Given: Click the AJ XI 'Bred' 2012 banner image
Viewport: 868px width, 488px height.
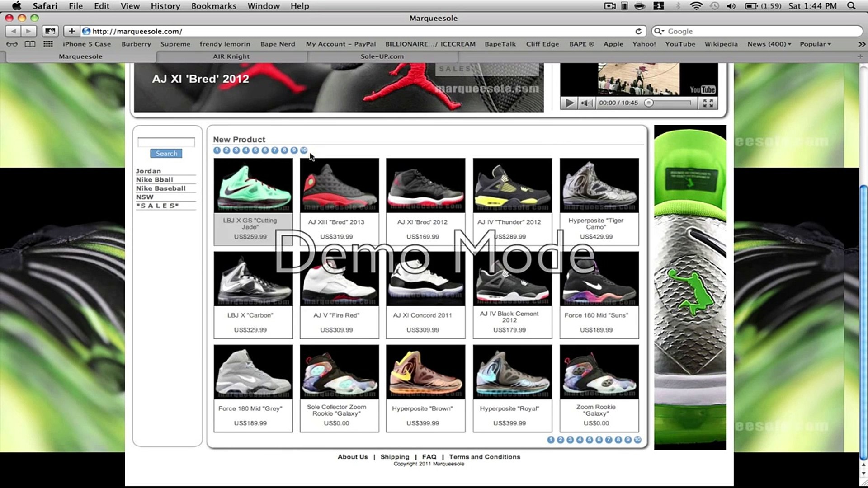Looking at the screenshot, I should pos(339,88).
